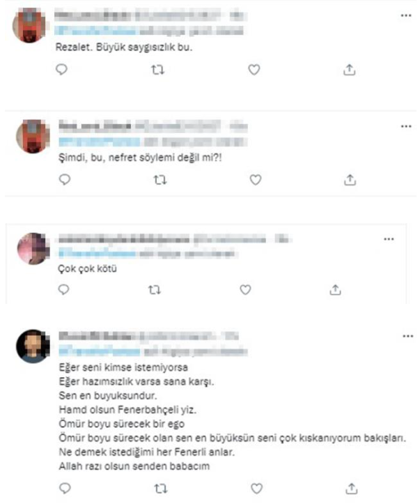The image size is (420, 504).
Task: Reply to the "Allah razı olsun senden babacım" tweet
Action: (x=65, y=488)
